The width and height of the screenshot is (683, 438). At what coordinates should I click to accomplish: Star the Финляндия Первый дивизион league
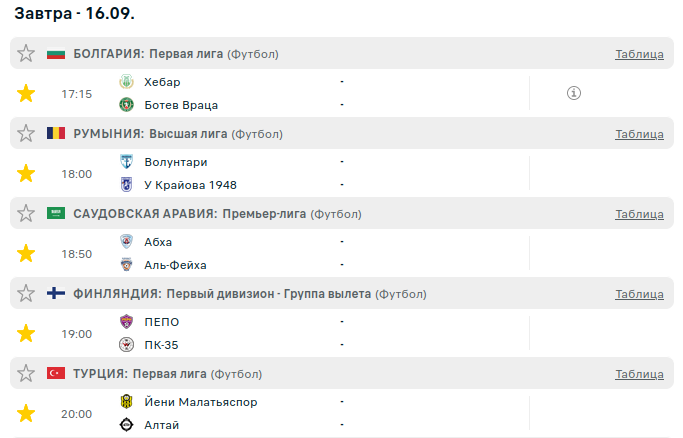coord(26,294)
